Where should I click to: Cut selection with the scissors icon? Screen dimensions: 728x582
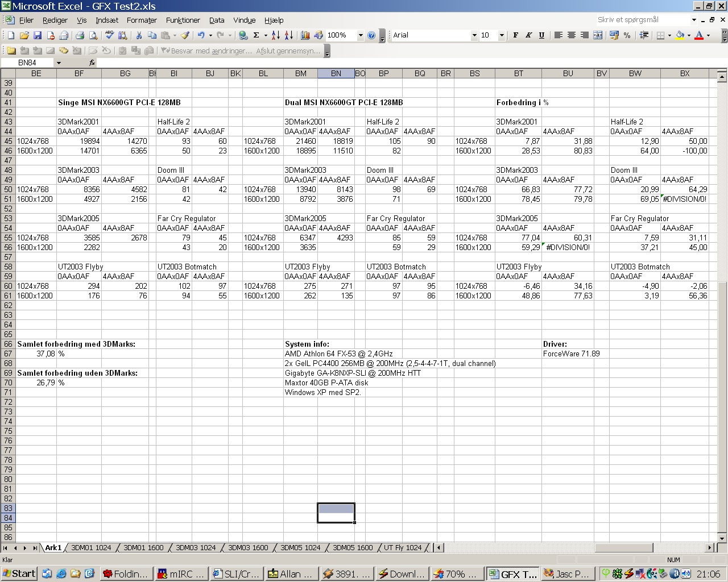139,35
